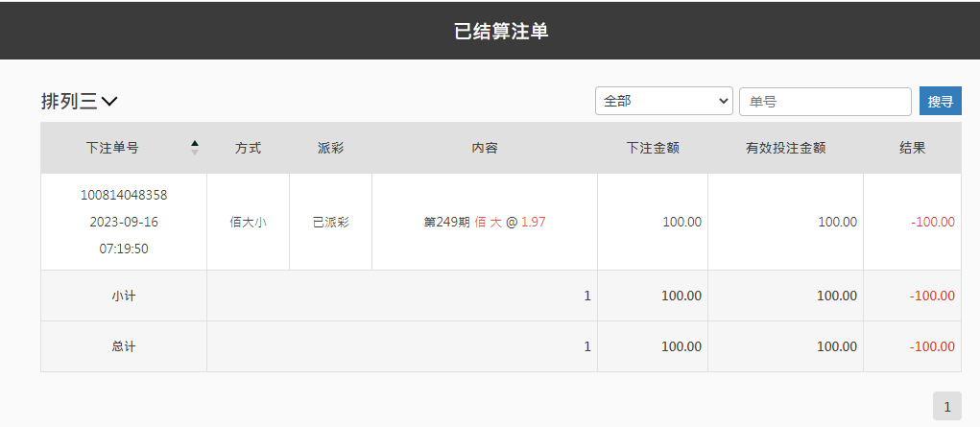Click the 有效投注金额 column header
This screenshot has height=427, width=980.
click(x=785, y=148)
